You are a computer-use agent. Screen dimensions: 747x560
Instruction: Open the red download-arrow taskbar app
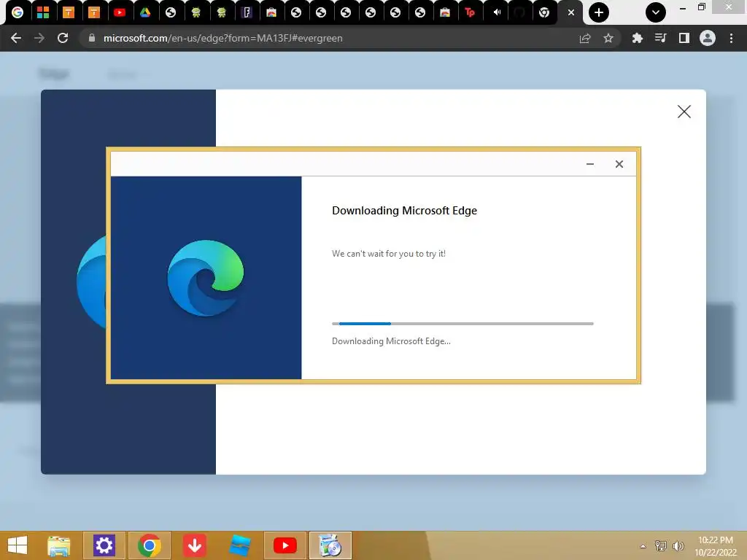click(x=195, y=545)
